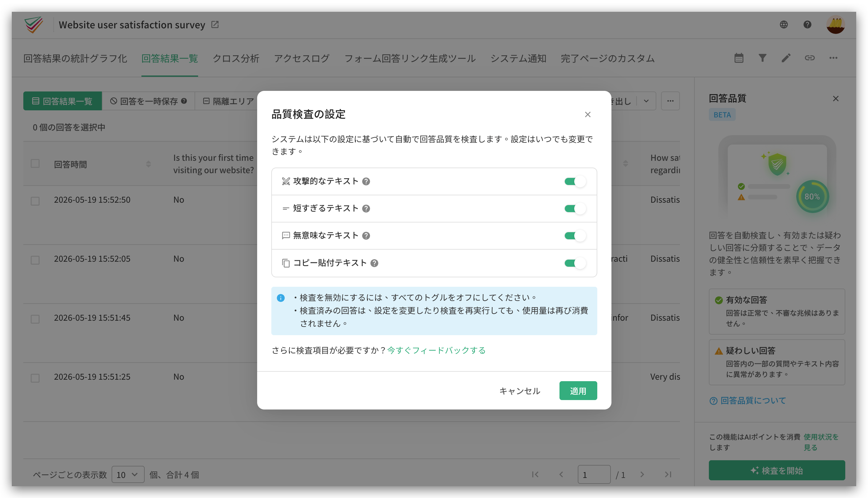Click help icon next to 短すぎるテキスト

coord(366,209)
